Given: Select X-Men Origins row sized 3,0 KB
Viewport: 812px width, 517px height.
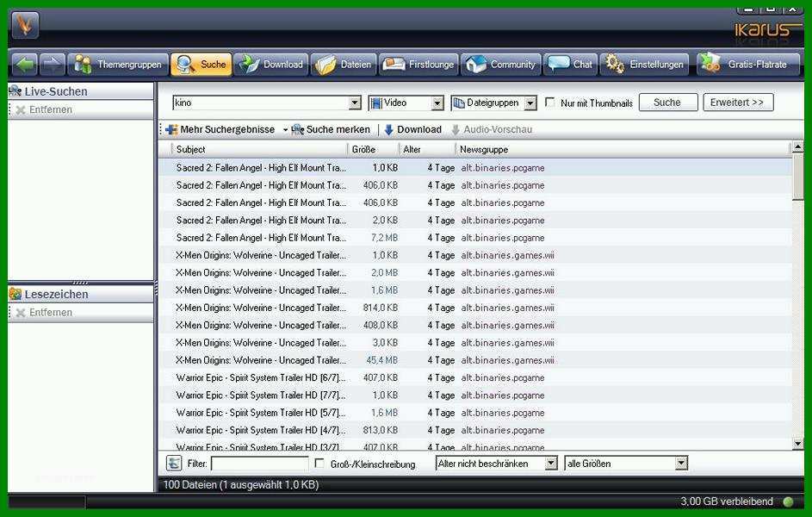Looking at the screenshot, I should [x=475, y=342].
